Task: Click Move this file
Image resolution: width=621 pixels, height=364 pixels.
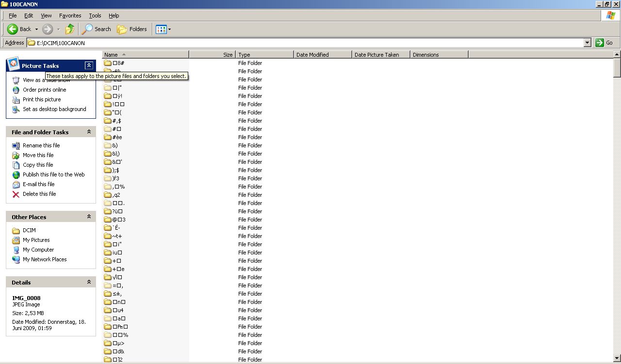Action: coord(38,155)
